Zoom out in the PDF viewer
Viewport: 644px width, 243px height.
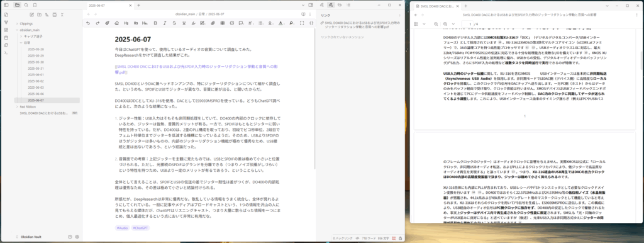click(x=436, y=25)
